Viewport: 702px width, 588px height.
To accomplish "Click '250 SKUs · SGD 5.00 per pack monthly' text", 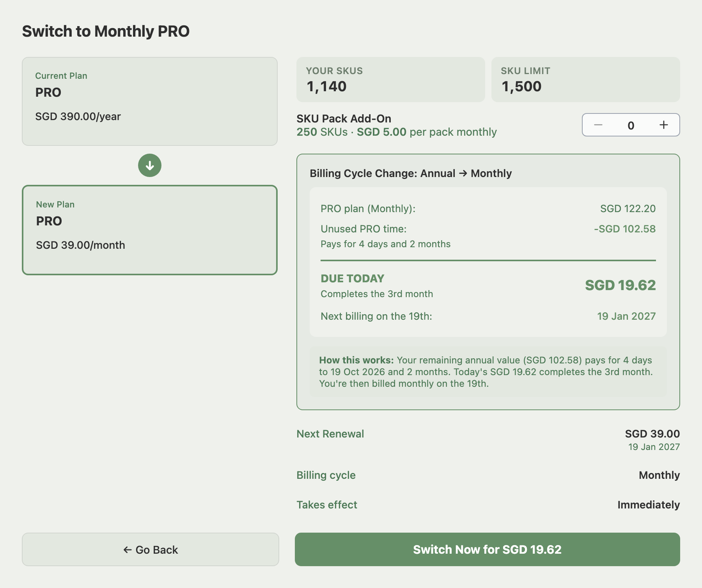I will [397, 132].
